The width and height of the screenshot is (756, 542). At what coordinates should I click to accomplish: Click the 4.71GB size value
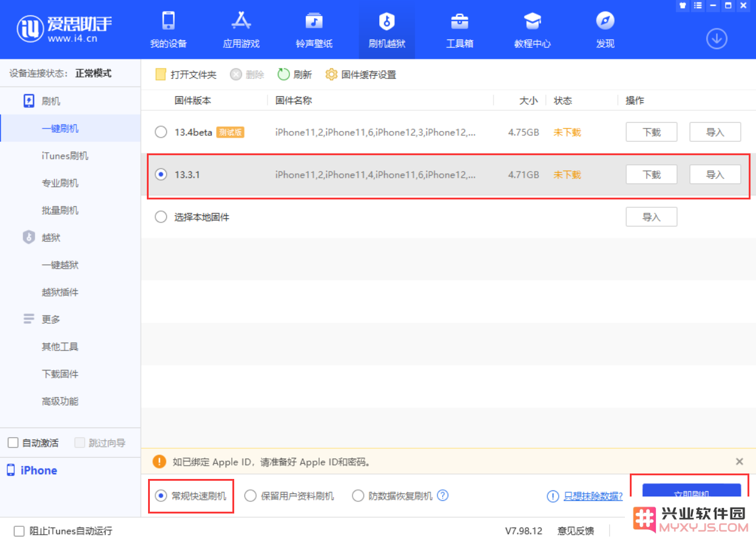pos(524,175)
